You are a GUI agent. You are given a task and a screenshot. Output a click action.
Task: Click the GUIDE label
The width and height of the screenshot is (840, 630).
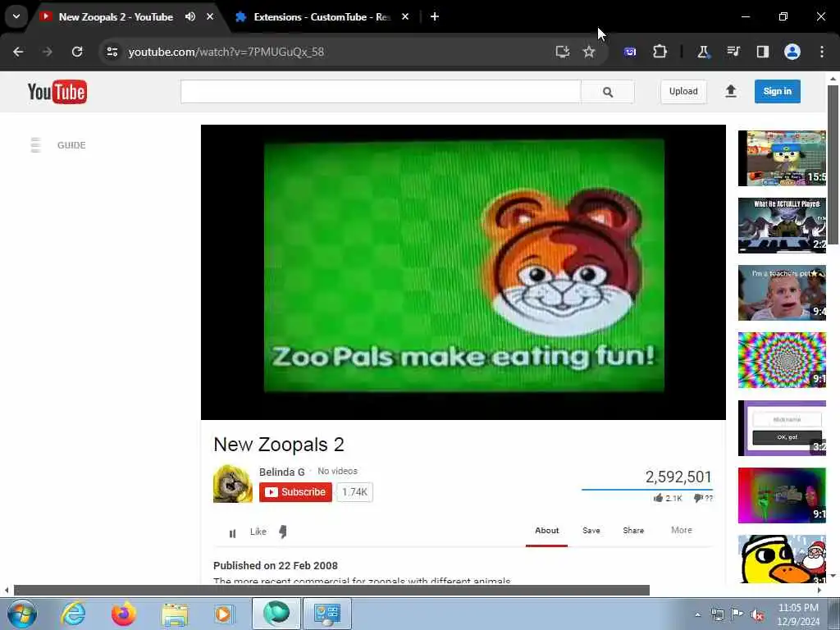tap(72, 145)
